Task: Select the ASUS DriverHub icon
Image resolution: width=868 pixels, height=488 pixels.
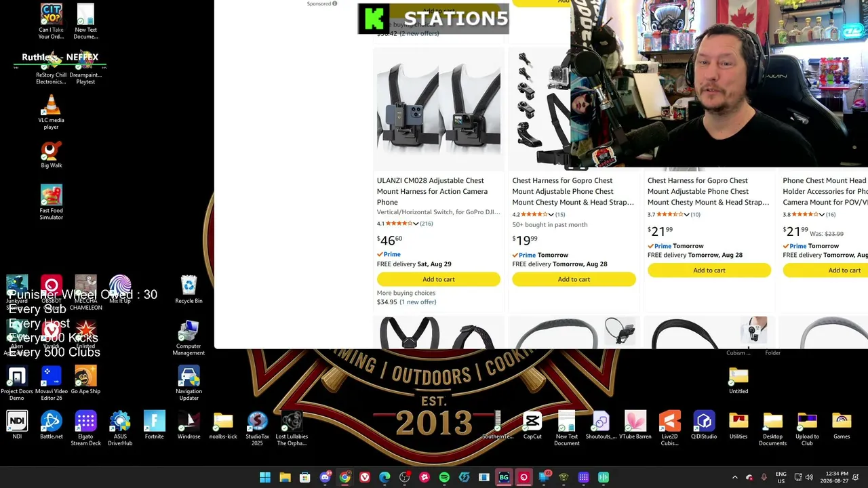Action: pyautogui.click(x=120, y=429)
